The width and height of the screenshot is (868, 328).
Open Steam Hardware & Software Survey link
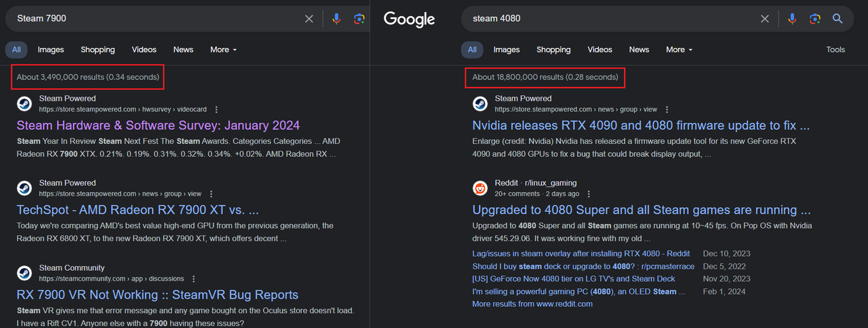pyautogui.click(x=158, y=126)
